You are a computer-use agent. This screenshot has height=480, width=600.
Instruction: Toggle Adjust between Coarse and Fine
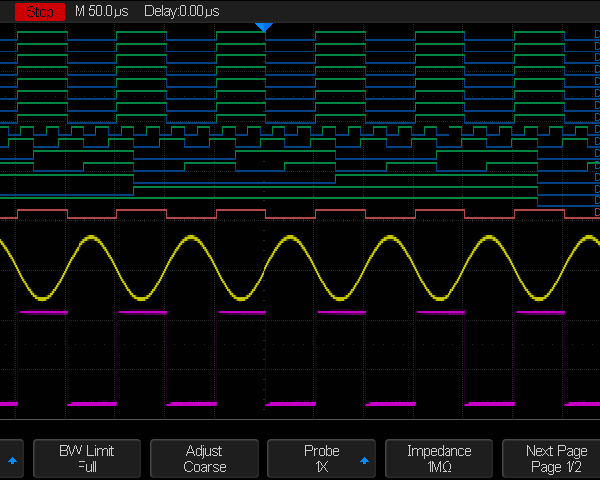[x=204, y=459]
